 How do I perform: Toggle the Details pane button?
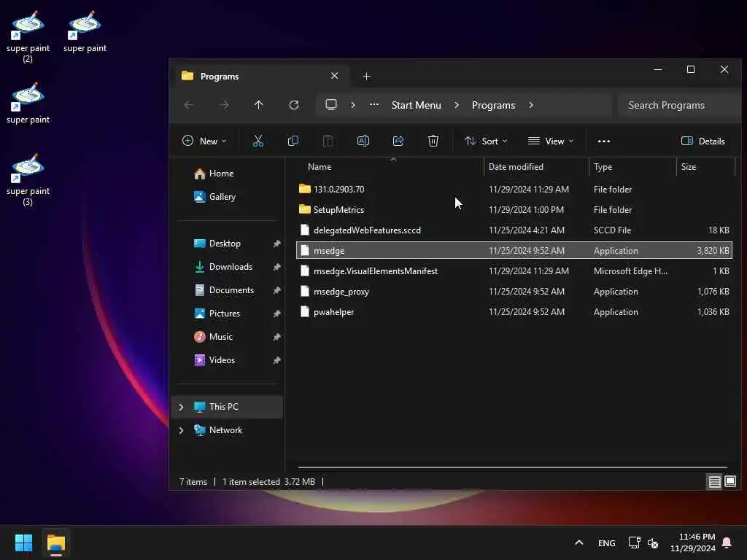703,141
